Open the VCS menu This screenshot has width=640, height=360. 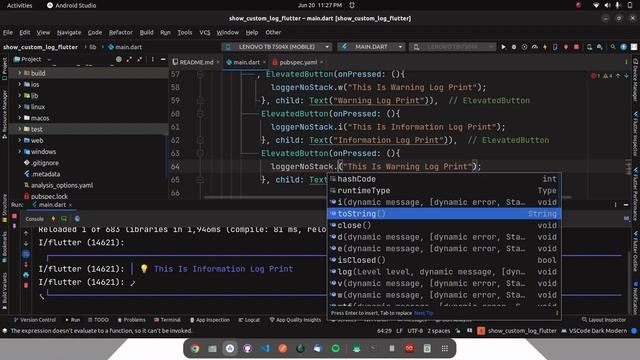click(x=205, y=32)
